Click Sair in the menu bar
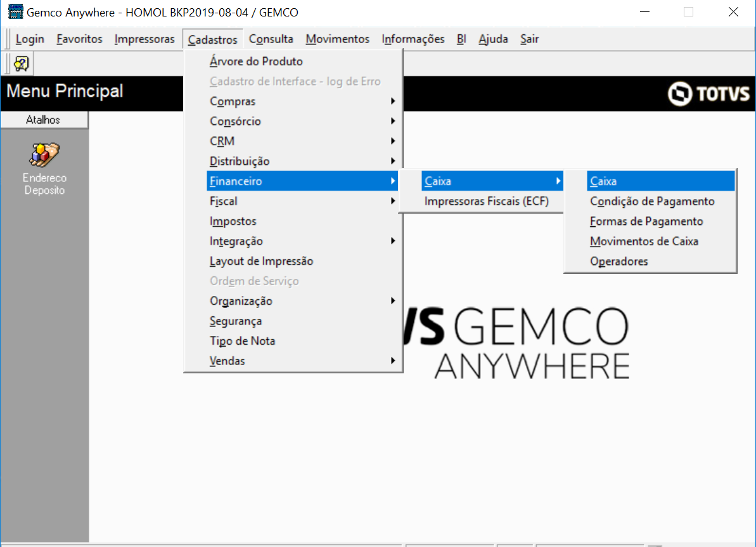The width and height of the screenshot is (756, 547). click(x=529, y=39)
